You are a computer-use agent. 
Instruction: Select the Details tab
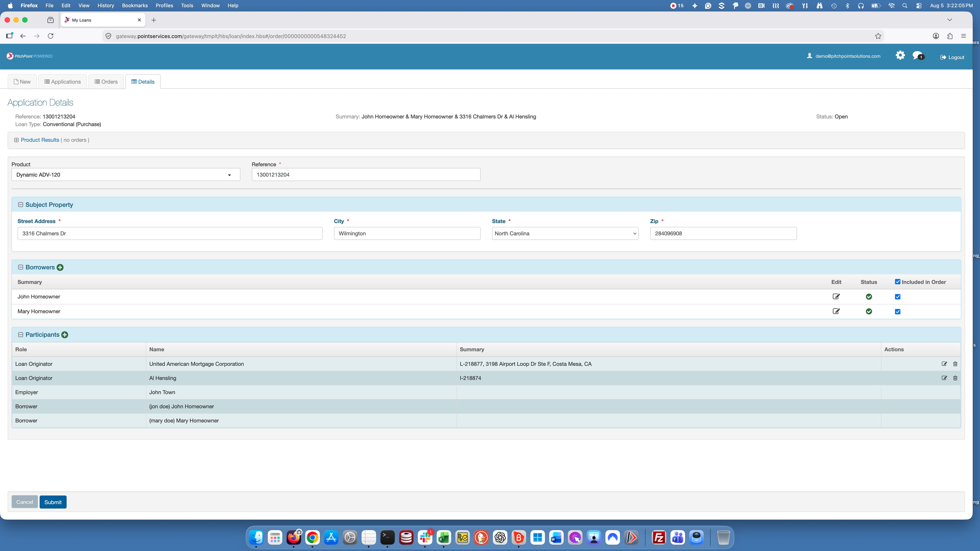coord(143,82)
